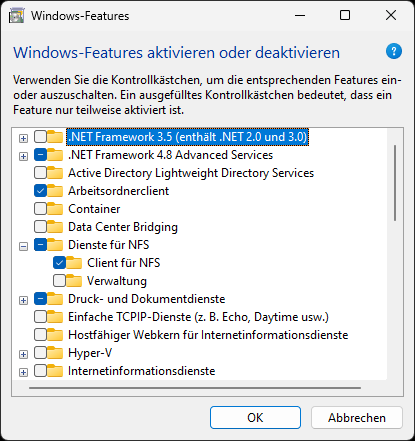Click the Windows-Features title bar icon

point(16,16)
